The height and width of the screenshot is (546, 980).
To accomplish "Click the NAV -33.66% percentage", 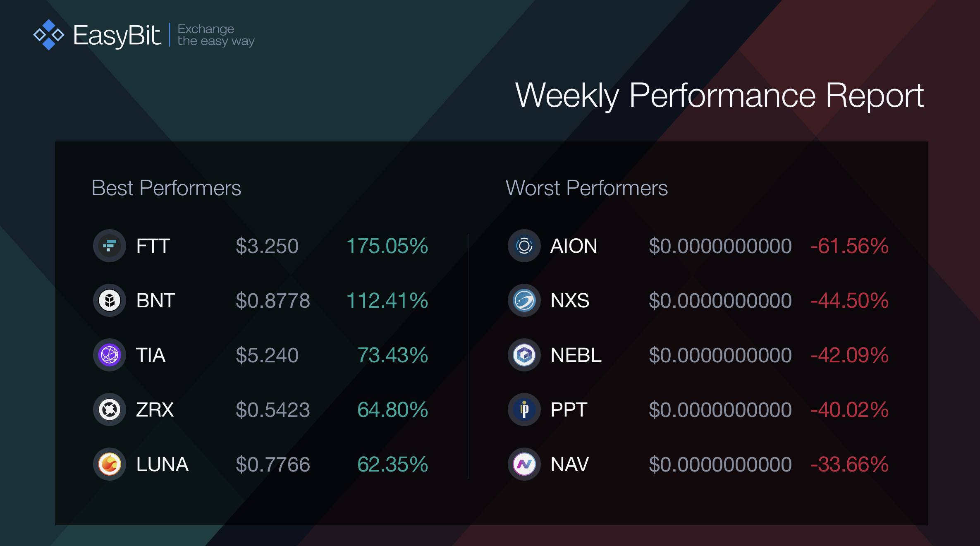I will (x=849, y=464).
